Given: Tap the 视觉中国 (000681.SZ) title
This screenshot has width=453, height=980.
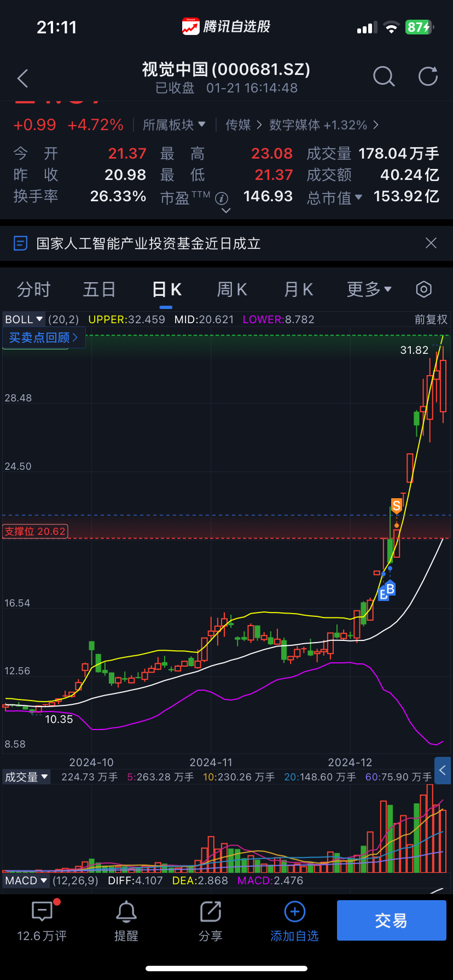Looking at the screenshot, I should click(x=226, y=69).
